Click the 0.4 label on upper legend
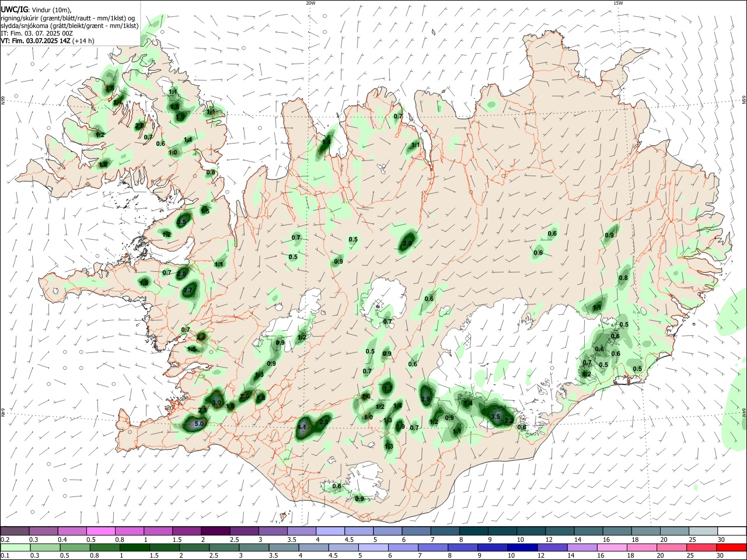Screen dimensions: 747x560 coord(62,540)
